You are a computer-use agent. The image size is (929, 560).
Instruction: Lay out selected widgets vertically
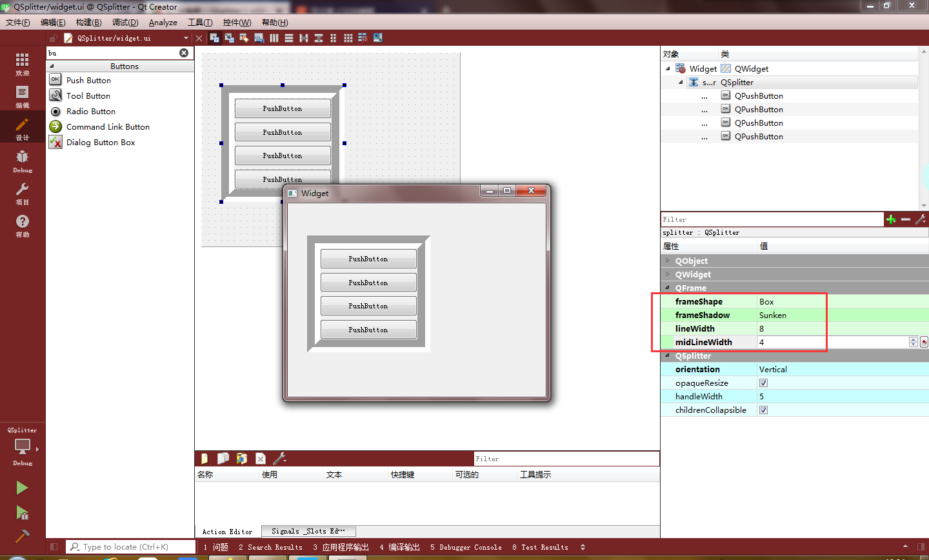(x=288, y=37)
